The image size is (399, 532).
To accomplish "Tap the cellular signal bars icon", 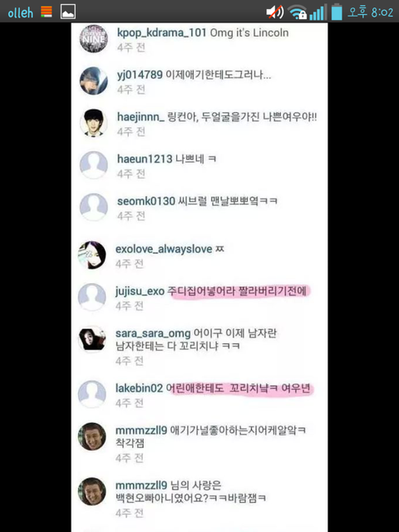I will (318, 12).
